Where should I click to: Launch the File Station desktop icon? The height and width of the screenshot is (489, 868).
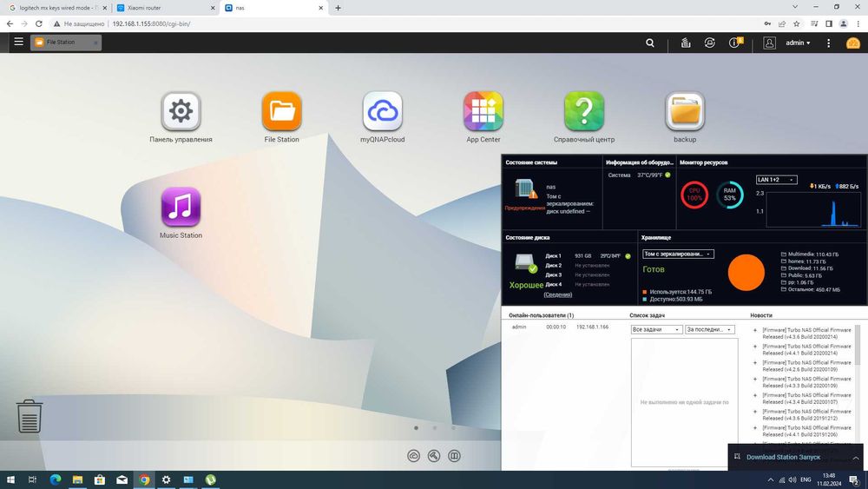point(282,111)
